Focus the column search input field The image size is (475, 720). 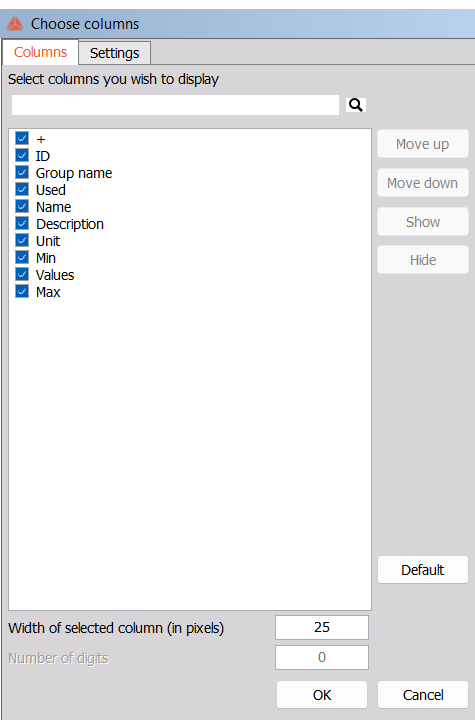click(175, 105)
